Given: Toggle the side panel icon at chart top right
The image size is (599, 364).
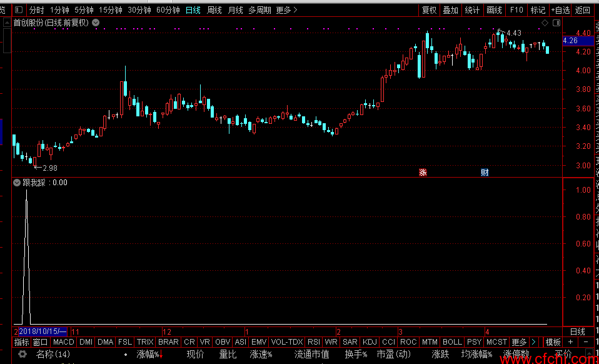Looking at the screenshot, I should pos(556,23).
